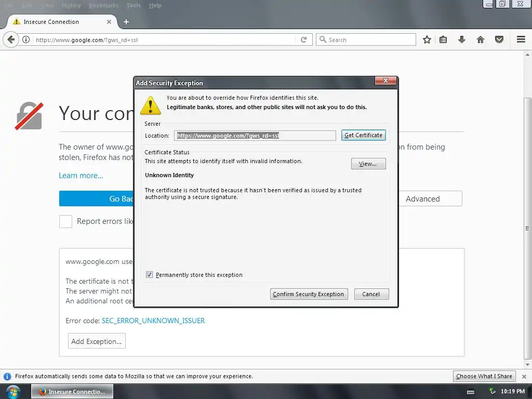532x399 pixels.
Task: Click the Go Back blue button
Action: tap(97, 198)
